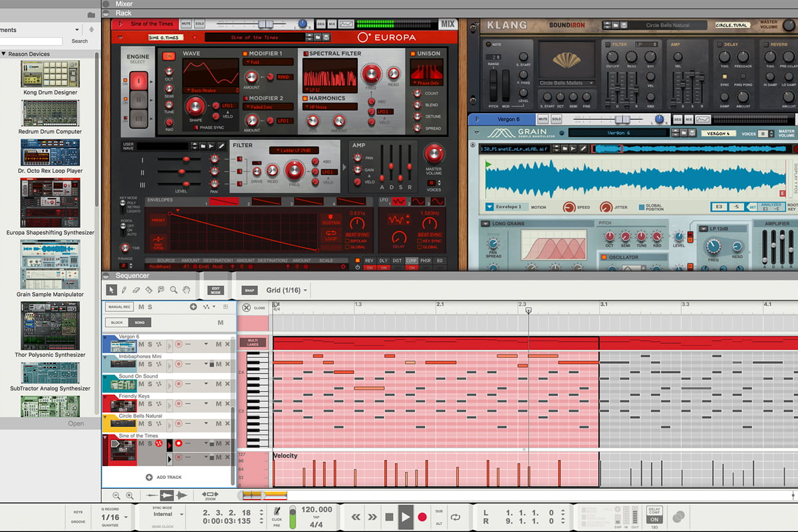Toggle Global Position checkbox in Grain
798x532 pixels.
tap(641, 207)
